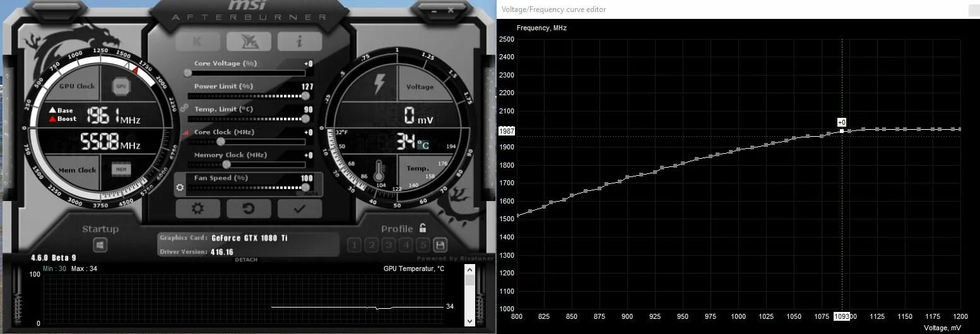
Task: Click monitor graph scrollbar down arrow
Action: point(469,321)
